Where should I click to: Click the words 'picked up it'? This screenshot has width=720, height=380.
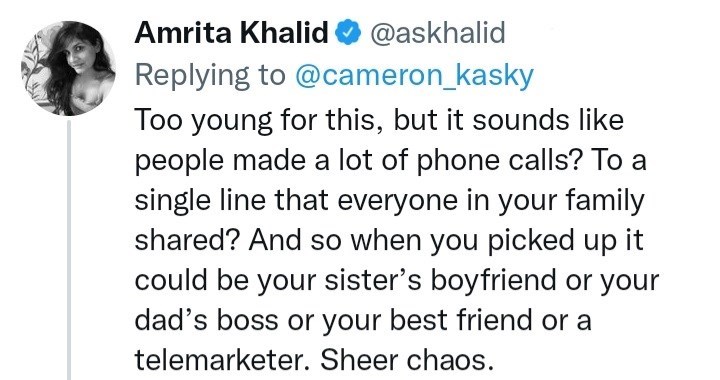565,241
